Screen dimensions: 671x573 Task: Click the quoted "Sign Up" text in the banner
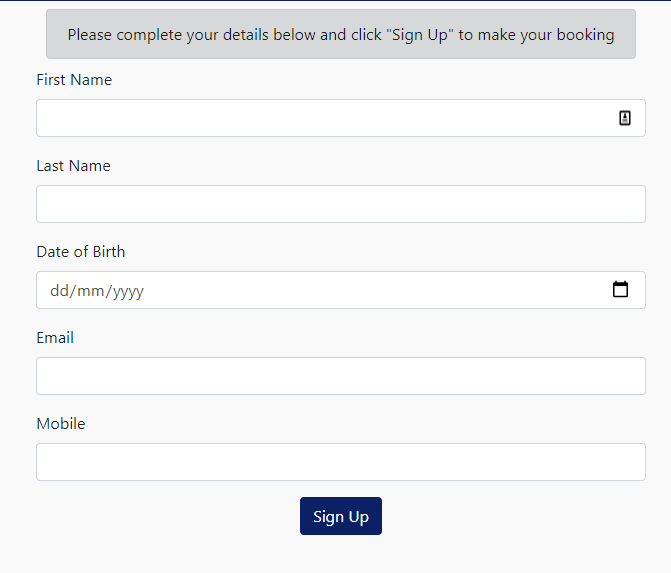420,35
